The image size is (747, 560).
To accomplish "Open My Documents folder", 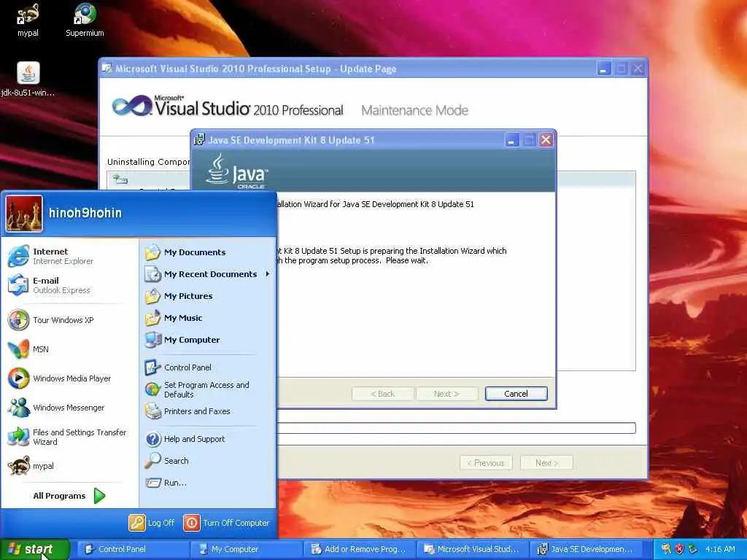I will [x=207, y=252].
